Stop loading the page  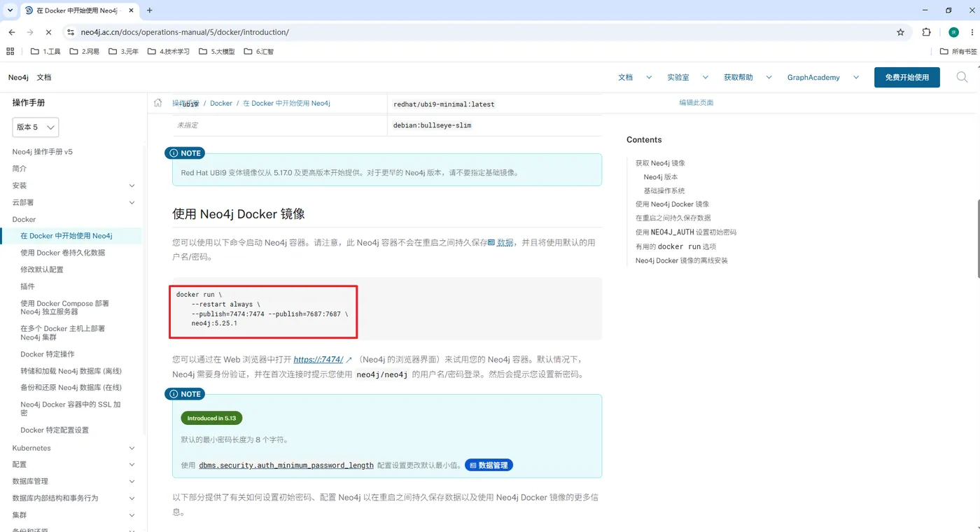[x=48, y=32]
